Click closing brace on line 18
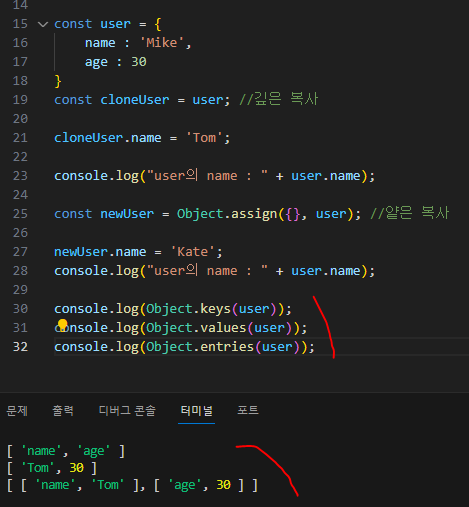 coord(58,81)
